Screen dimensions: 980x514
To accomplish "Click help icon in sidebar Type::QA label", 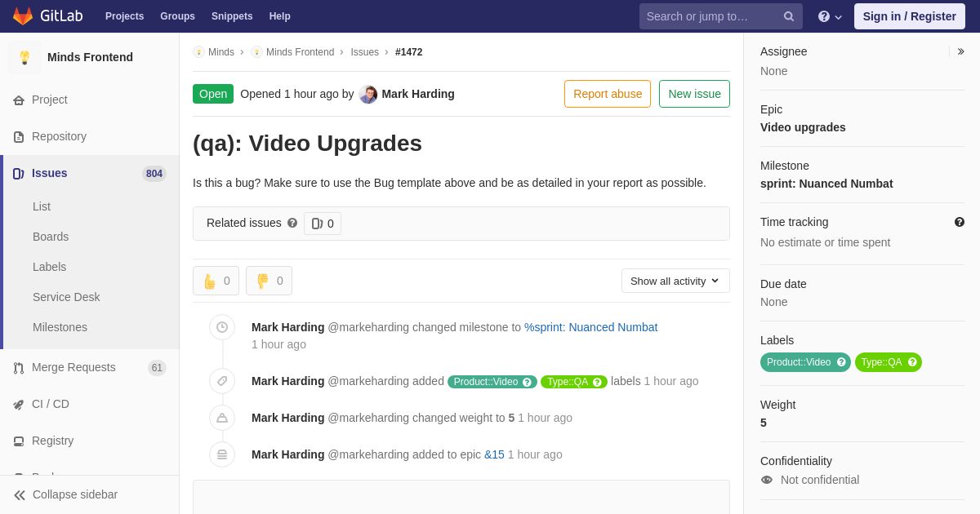I will pyautogui.click(x=912, y=362).
